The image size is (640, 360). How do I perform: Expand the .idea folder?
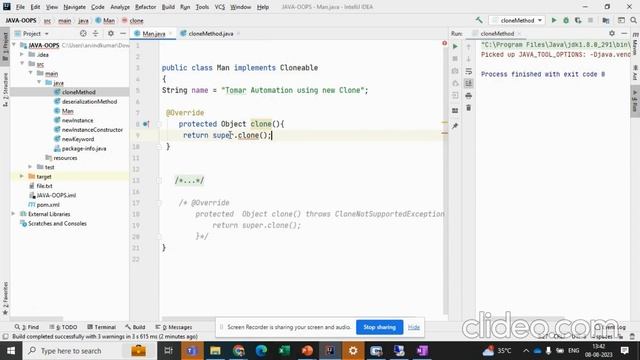click(x=22, y=54)
